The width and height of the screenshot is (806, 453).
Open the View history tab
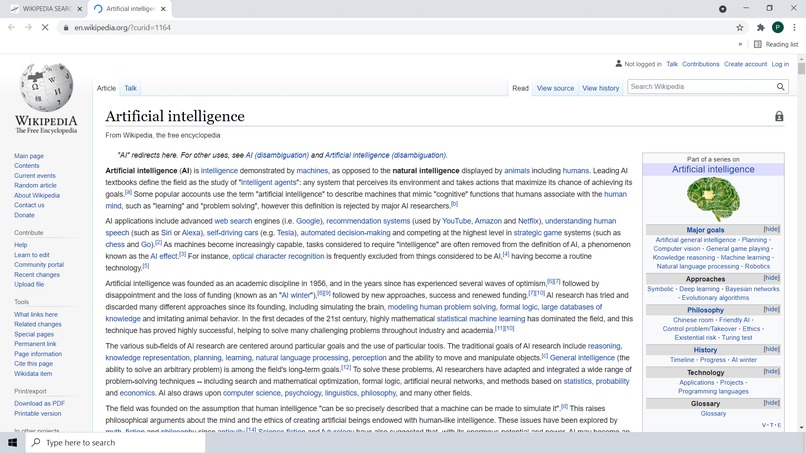point(600,88)
